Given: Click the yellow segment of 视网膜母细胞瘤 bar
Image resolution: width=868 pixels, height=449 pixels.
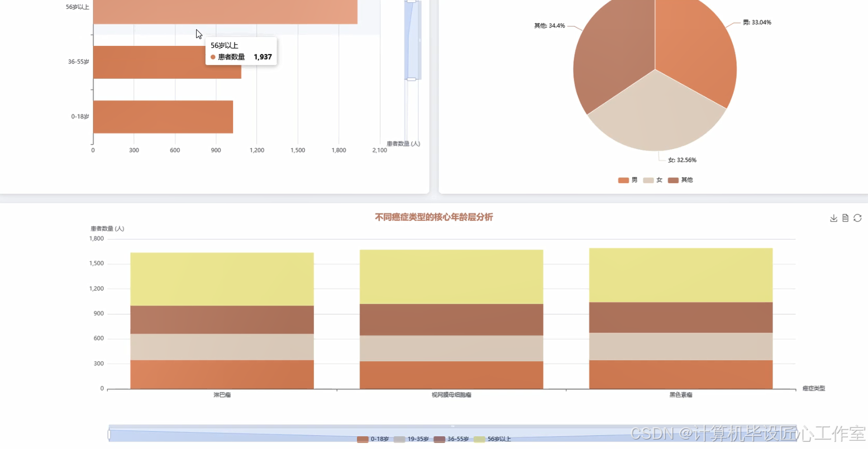Looking at the screenshot, I should [x=451, y=277].
